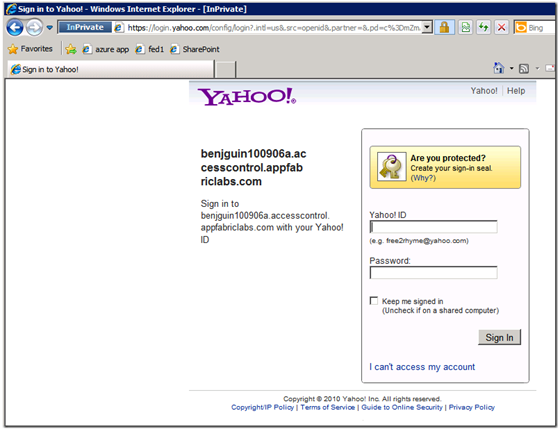Click the page icon beside the URL
The image size is (560, 429).
tap(119, 28)
